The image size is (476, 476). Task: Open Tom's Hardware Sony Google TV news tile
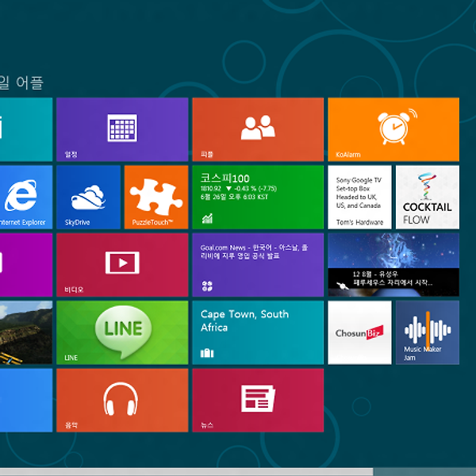click(359, 197)
